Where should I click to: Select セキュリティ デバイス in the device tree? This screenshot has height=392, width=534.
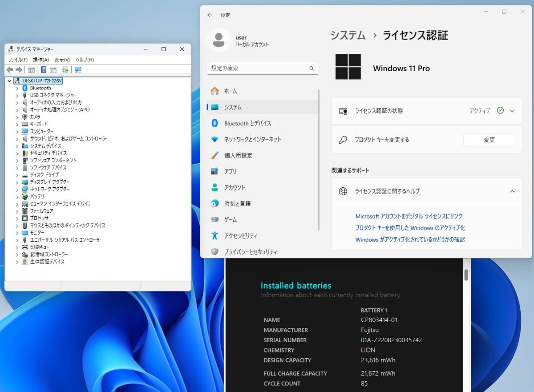[x=49, y=153]
